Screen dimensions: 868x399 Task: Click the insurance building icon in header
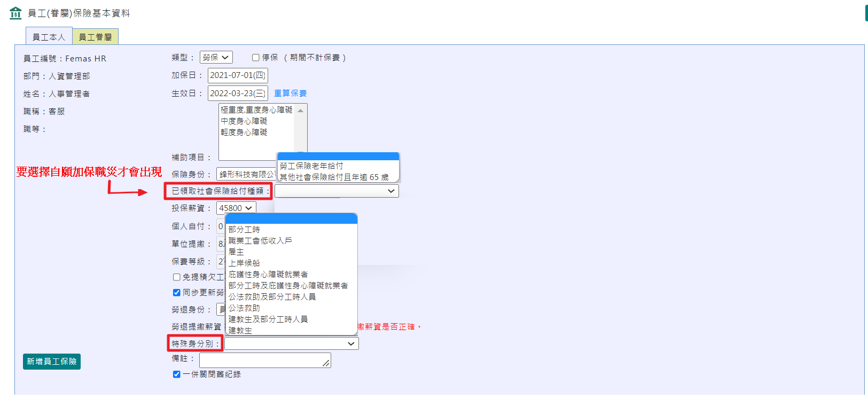point(15,13)
